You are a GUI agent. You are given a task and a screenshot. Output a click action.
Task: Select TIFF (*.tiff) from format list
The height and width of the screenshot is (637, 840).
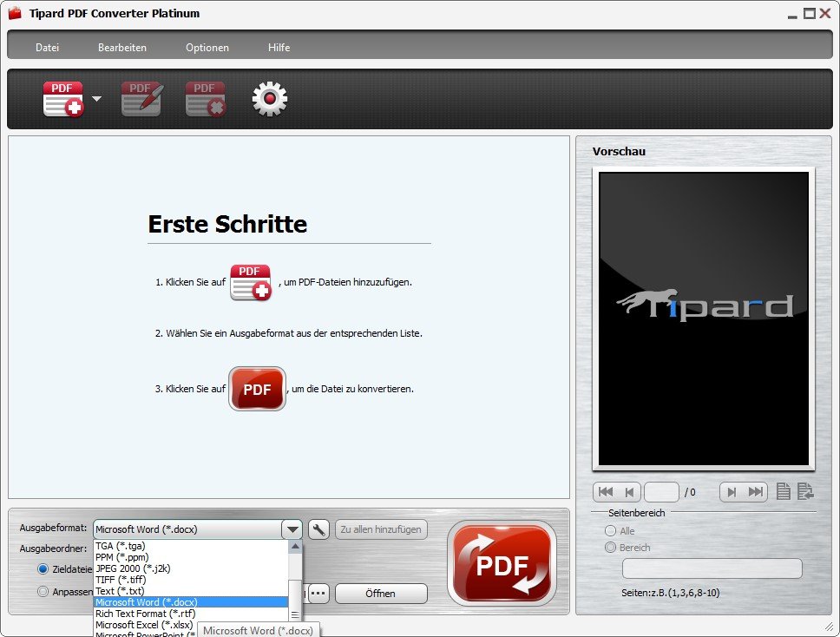point(191,580)
